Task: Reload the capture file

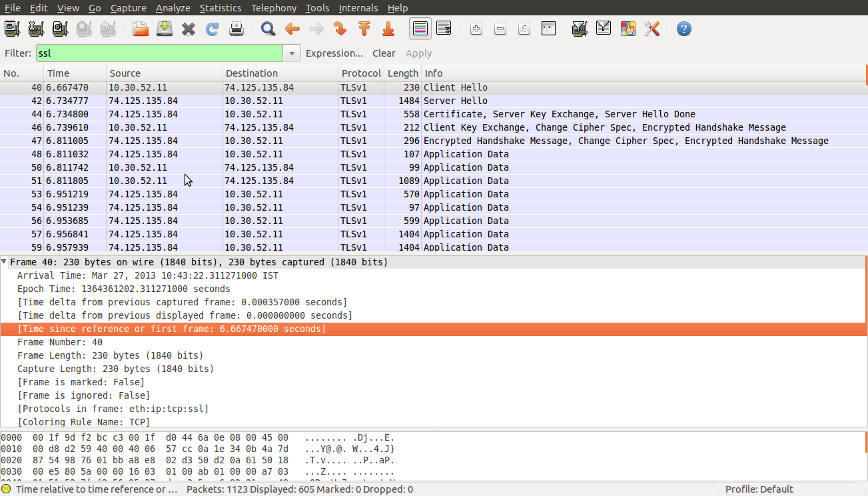Action: (212, 29)
